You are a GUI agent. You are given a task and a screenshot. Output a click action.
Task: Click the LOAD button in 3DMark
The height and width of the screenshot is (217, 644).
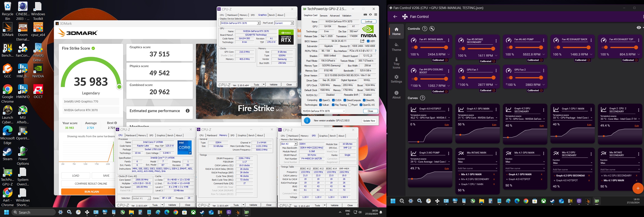coord(75,176)
